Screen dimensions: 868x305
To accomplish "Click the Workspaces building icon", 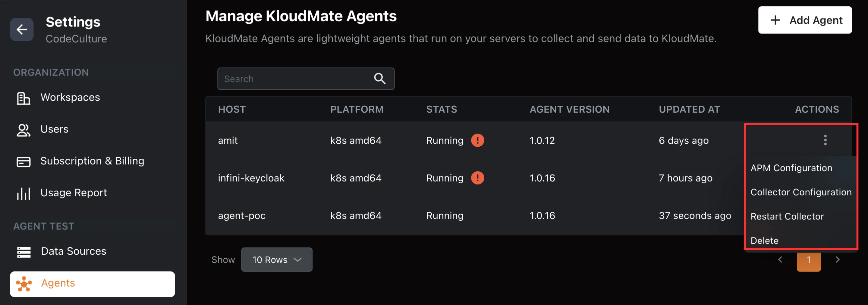I will coord(23,98).
